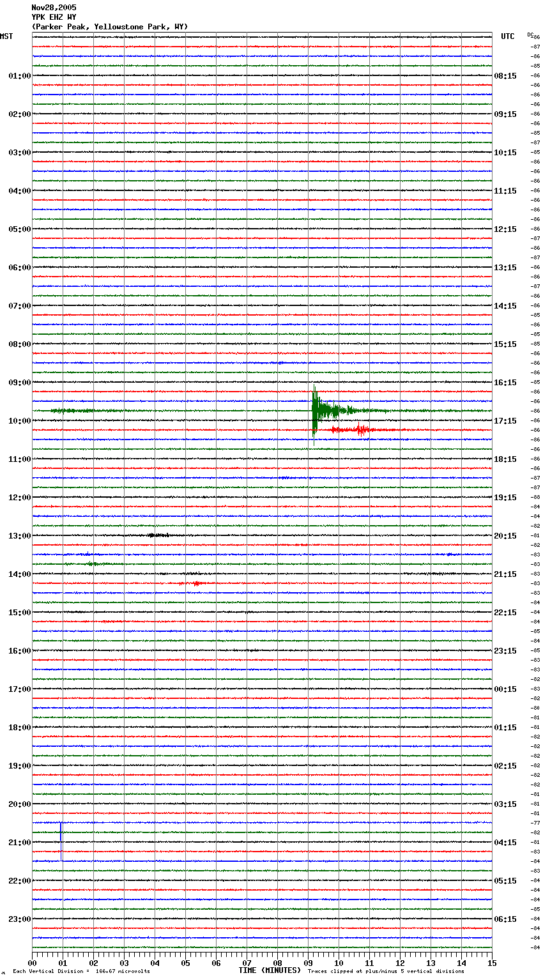Select the 04:00 MST time label
Image resolution: width=543 pixels, height=980 pixels.
pos(20,191)
